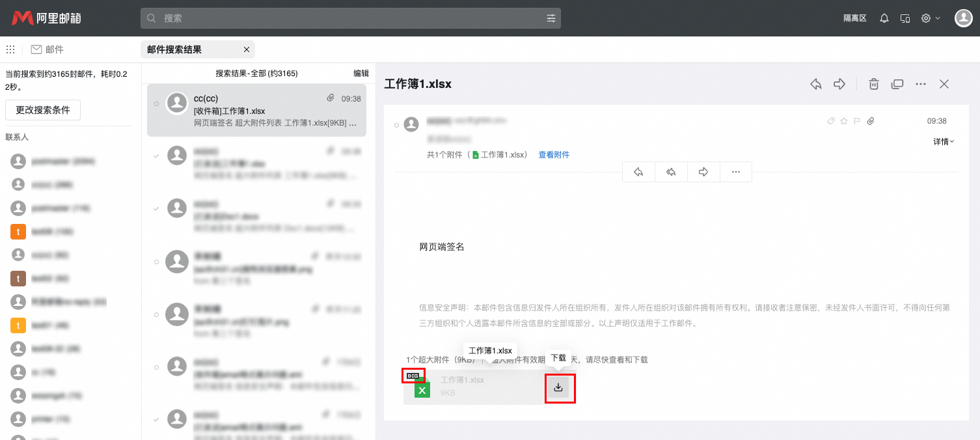Delete the open email with trash icon
The image size is (980, 440).
(873, 84)
